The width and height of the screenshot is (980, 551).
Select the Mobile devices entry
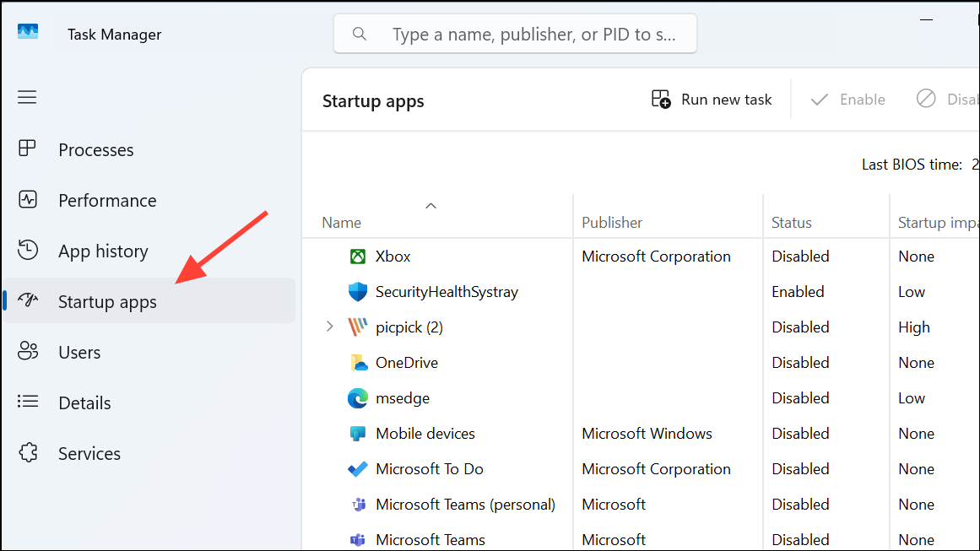[x=425, y=434]
